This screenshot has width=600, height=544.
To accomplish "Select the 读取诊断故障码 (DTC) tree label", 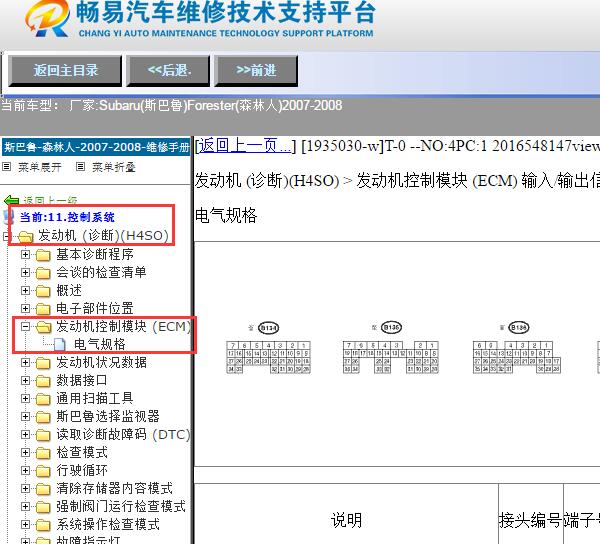I will (x=123, y=434).
